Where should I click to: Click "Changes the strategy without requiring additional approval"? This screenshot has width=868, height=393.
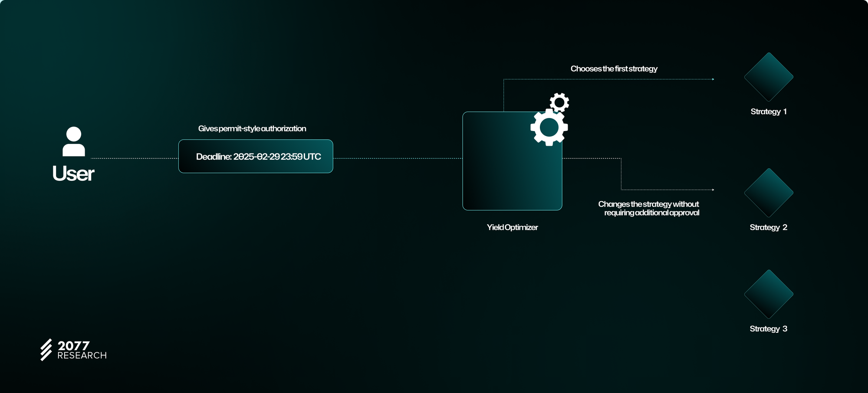pyautogui.click(x=649, y=208)
